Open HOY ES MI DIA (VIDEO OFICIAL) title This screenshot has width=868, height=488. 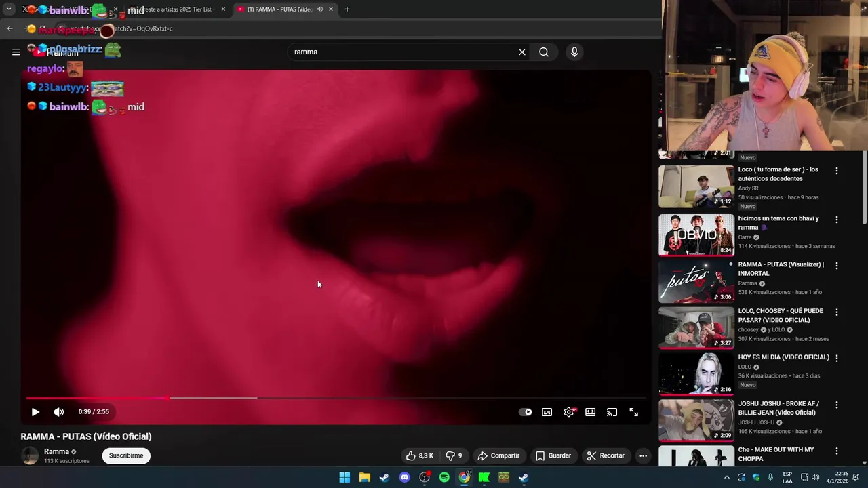pyautogui.click(x=784, y=357)
